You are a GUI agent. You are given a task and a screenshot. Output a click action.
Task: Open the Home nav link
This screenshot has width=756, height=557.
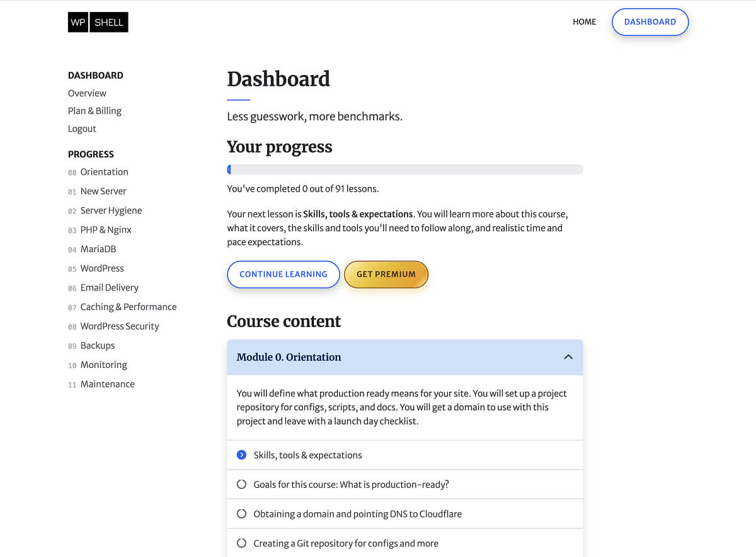tap(584, 22)
